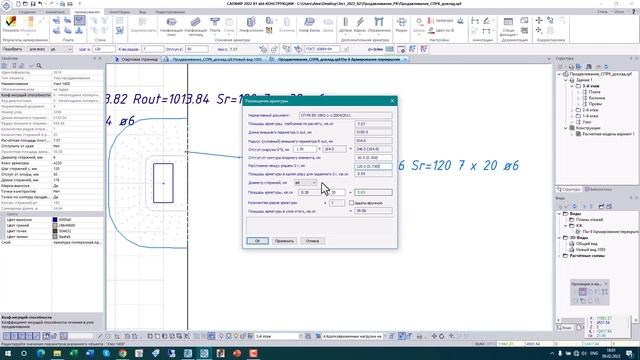Screen dimensions: 640x360
Task: Collapse the 3-й этаж tree node
Action: [x=572, y=86]
